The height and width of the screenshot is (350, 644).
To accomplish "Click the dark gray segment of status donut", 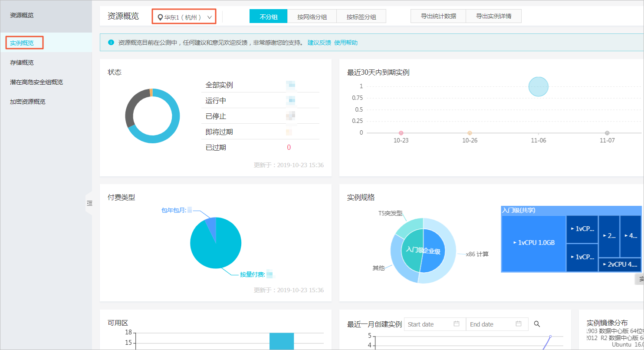I will [133, 106].
